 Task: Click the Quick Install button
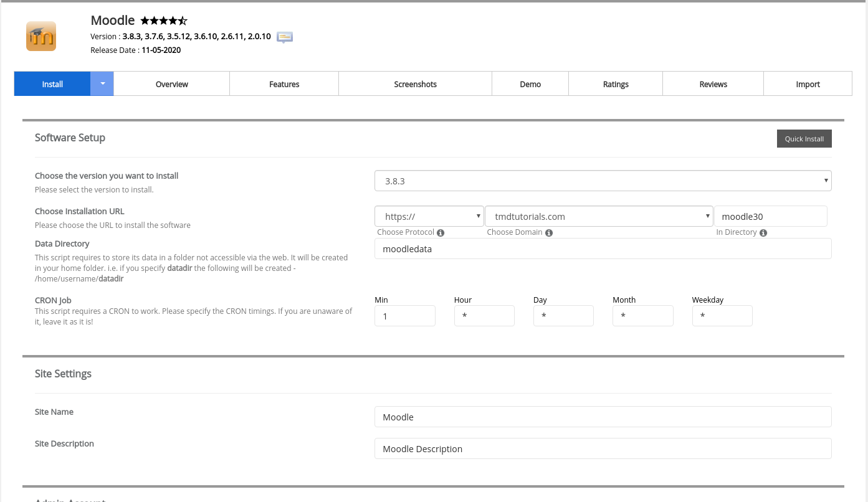tap(804, 138)
